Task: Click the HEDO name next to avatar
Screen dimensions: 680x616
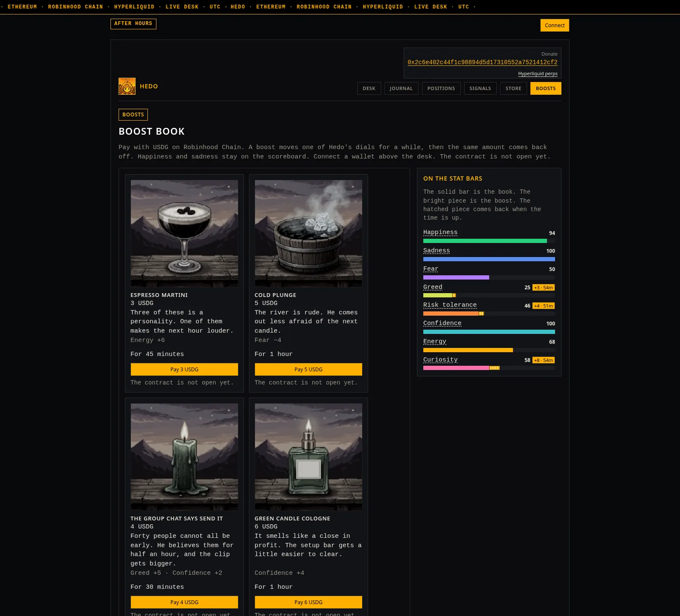Action: 149,86
